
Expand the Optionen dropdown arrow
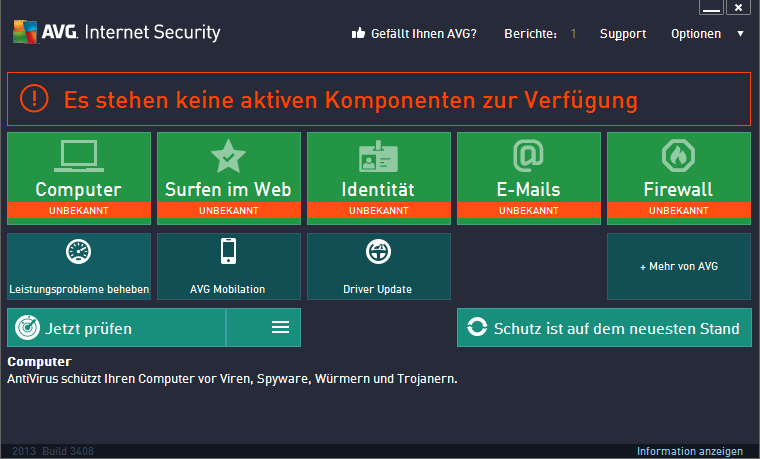(x=740, y=34)
